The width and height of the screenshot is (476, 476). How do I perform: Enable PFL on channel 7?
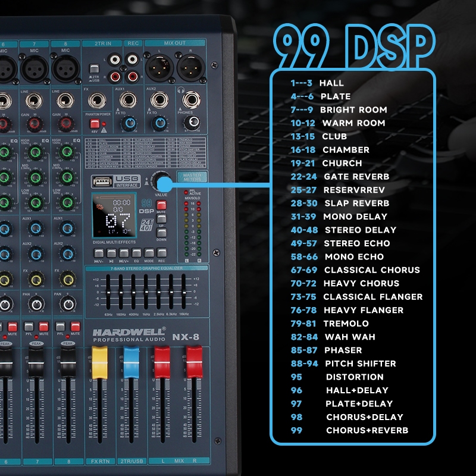pos(28,327)
